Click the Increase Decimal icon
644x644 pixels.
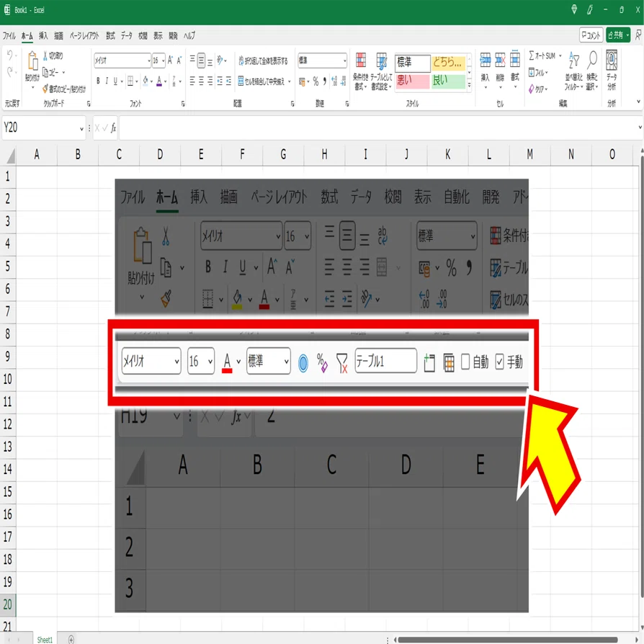(334, 81)
